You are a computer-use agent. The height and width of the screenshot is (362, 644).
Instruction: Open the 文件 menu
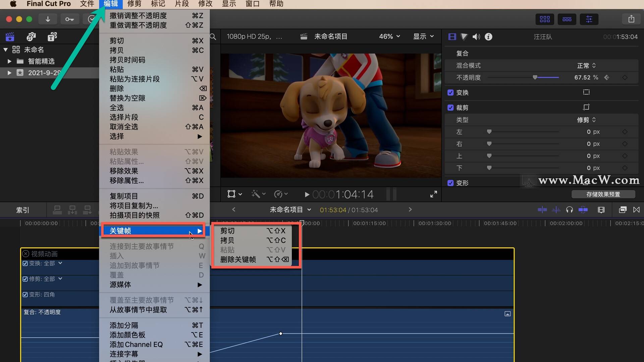tap(87, 4)
